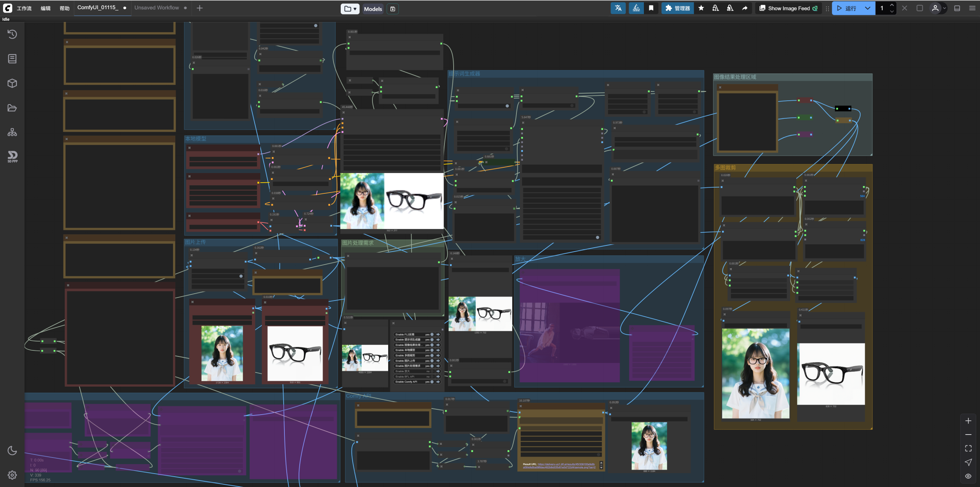Image resolution: width=980 pixels, height=487 pixels.
Task: Click the bookmark icon in toolbar
Action: (x=651, y=8)
